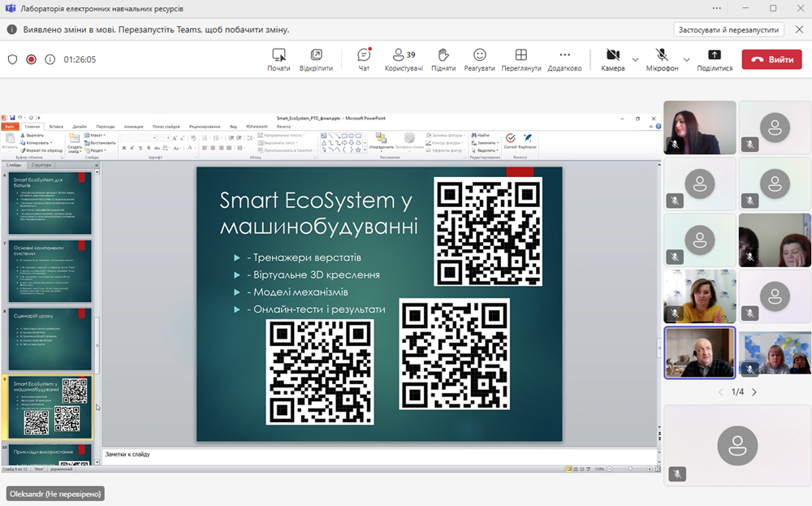Select Oleksandr's highlighted video tile

(700, 352)
